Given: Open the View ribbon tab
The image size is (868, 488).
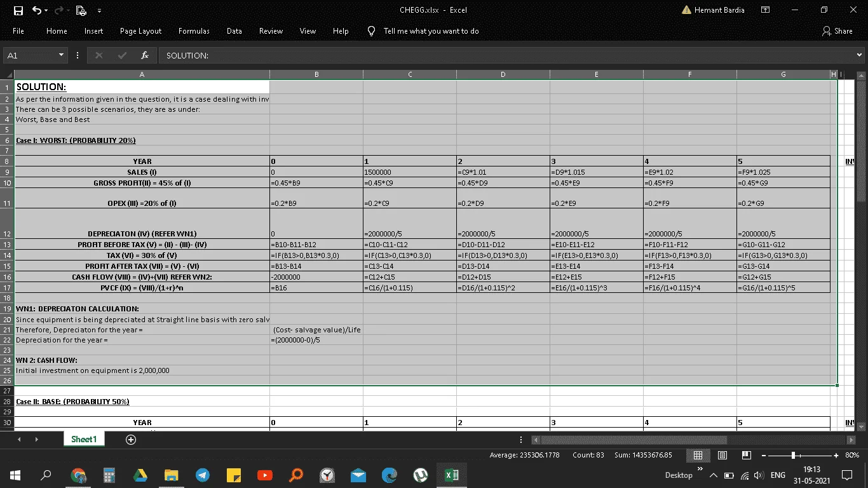Looking at the screenshot, I should [x=308, y=31].
